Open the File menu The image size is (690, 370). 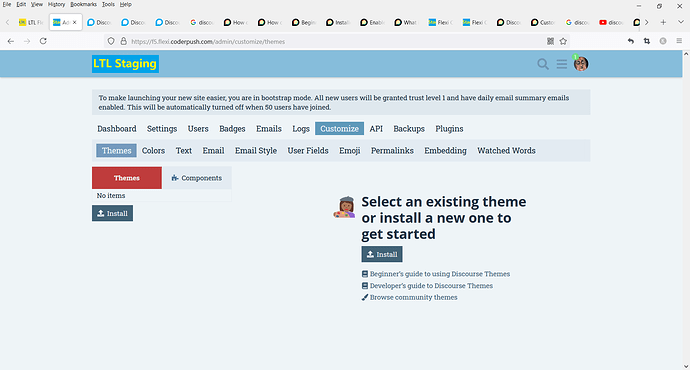7,4
